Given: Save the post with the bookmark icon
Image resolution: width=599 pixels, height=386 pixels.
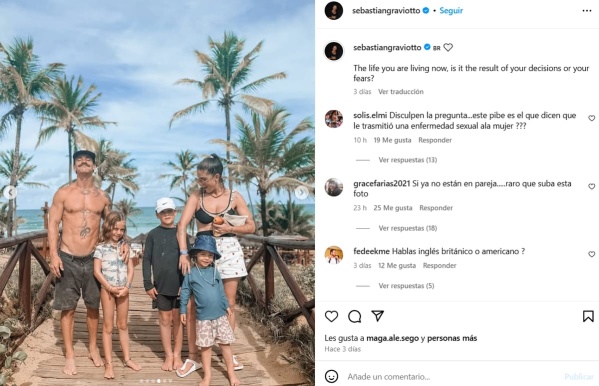Looking at the screenshot, I should click(x=588, y=316).
